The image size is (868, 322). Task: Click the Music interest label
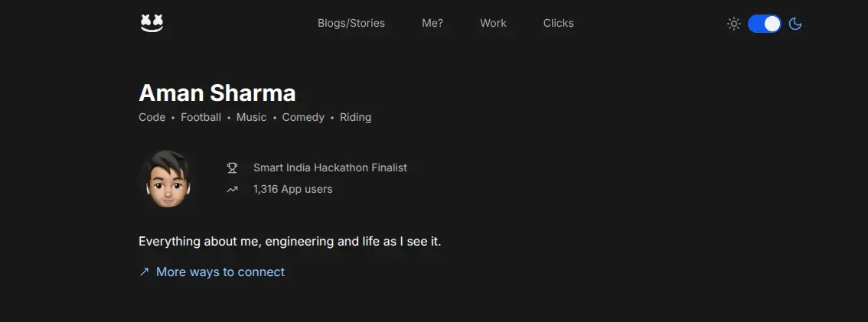click(251, 117)
